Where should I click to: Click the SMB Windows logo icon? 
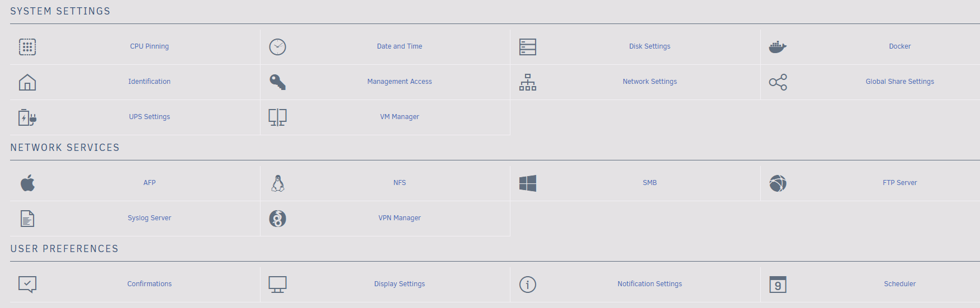527,183
